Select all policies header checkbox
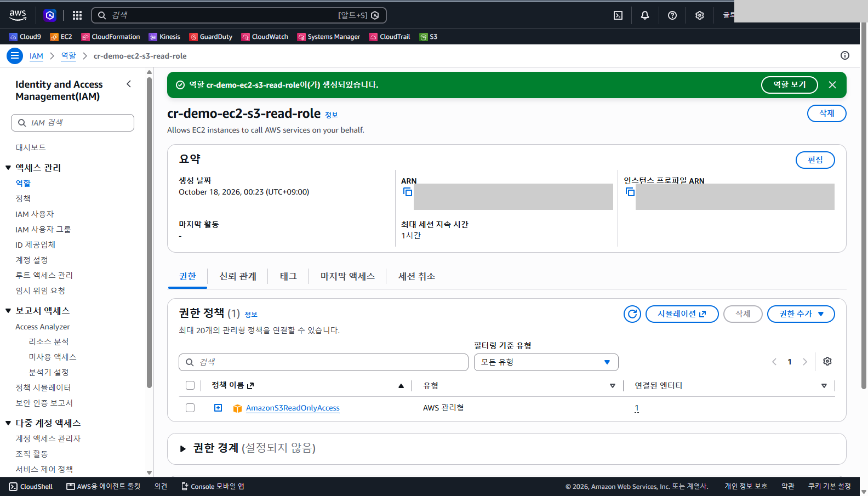This screenshot has height=496, width=868. (x=190, y=385)
